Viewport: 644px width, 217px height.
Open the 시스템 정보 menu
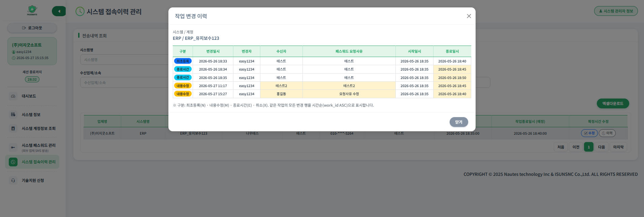tap(31, 115)
